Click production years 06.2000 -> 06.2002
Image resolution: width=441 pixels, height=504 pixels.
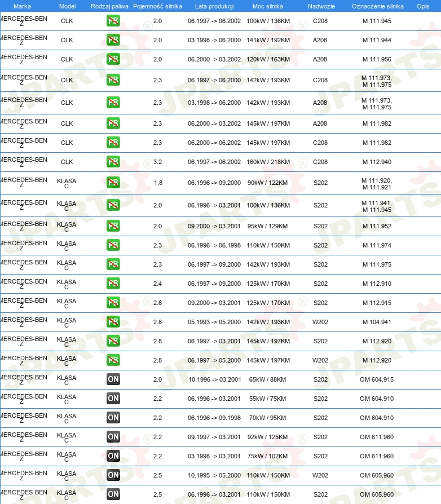(214, 143)
